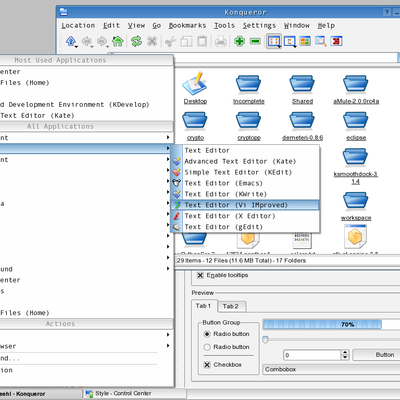Go to the Home folder icon

(x=118, y=41)
